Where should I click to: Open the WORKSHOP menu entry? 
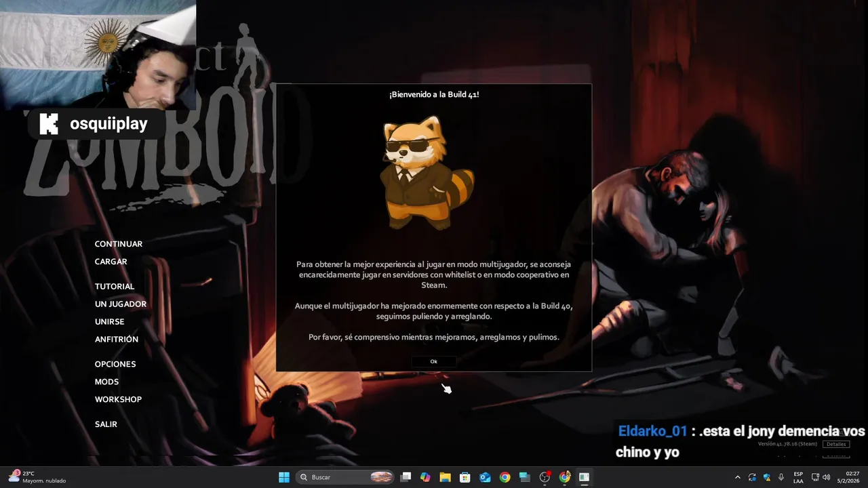coord(119,399)
